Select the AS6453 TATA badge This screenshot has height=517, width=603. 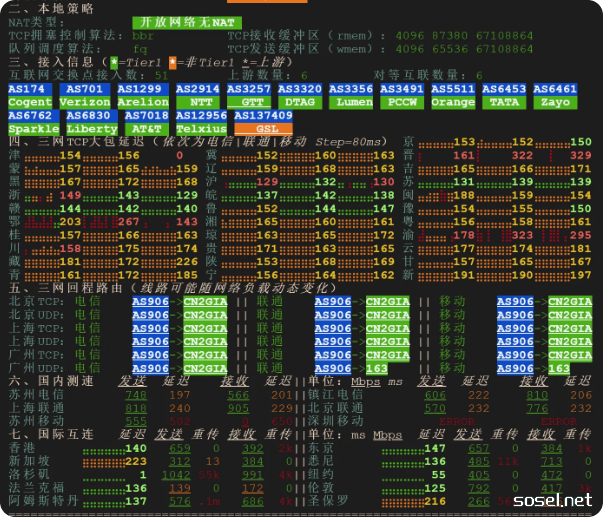point(504,96)
